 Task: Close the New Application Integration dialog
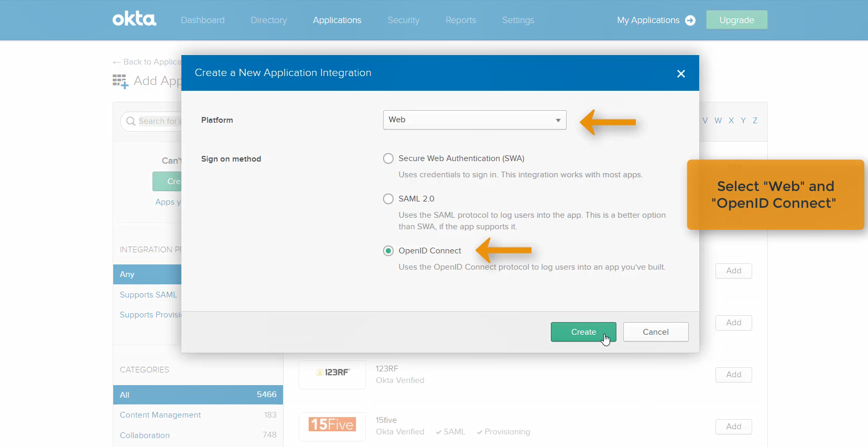(681, 73)
